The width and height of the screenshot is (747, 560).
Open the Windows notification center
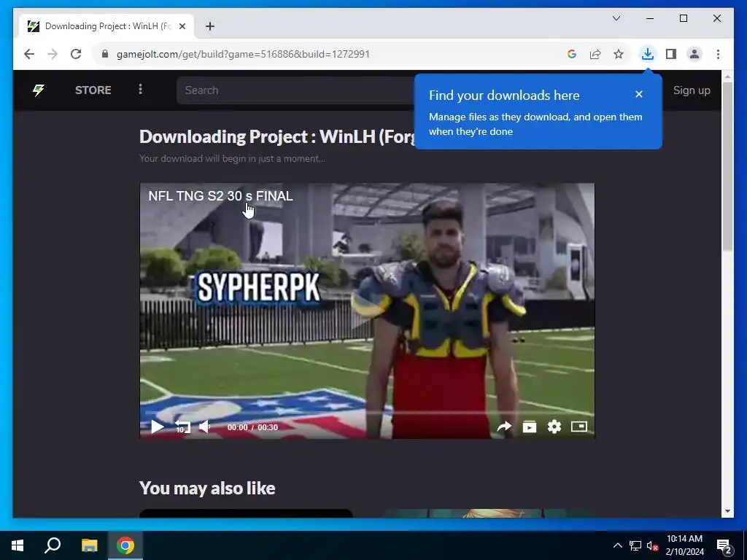(x=724, y=545)
